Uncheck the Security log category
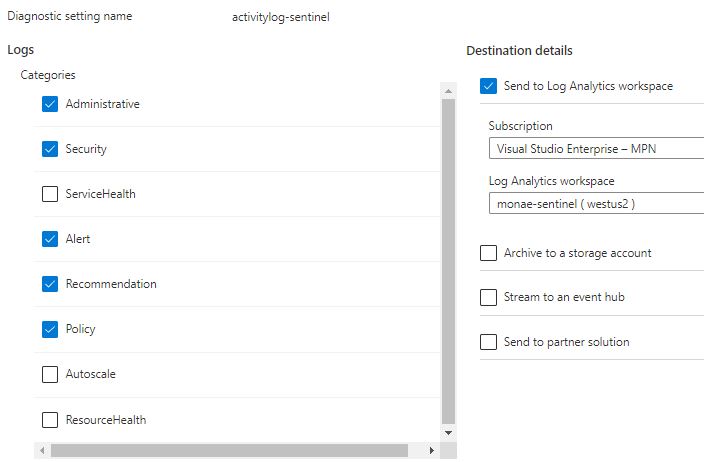The width and height of the screenshot is (704, 462). pyautogui.click(x=50, y=149)
